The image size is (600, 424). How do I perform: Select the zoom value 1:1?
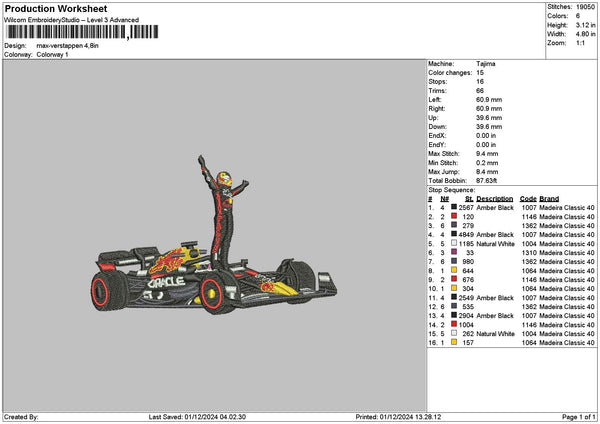pos(580,43)
